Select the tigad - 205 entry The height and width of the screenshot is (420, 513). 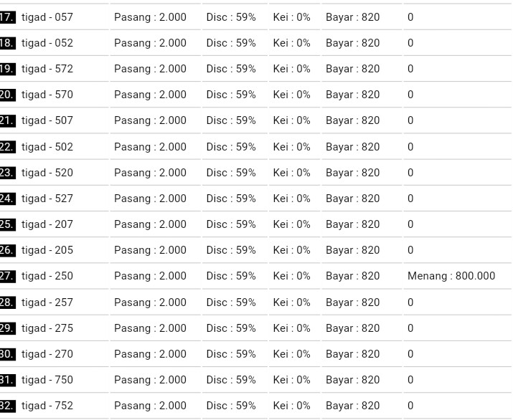pyautogui.click(x=47, y=250)
